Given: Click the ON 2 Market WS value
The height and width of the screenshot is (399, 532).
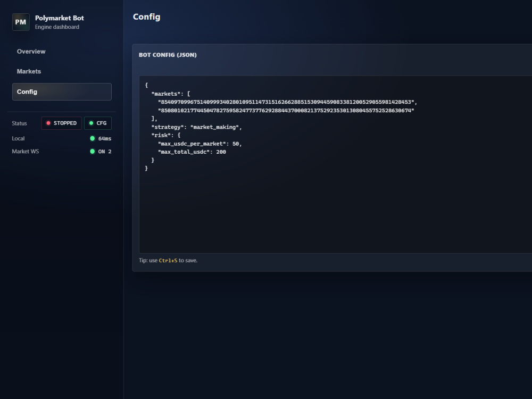Looking at the screenshot, I should [104, 152].
